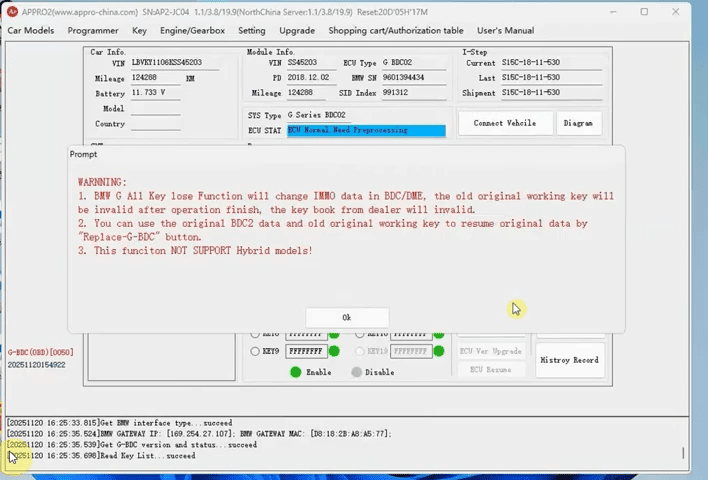
Task: Click the Histroy Record button
Action: point(569,360)
